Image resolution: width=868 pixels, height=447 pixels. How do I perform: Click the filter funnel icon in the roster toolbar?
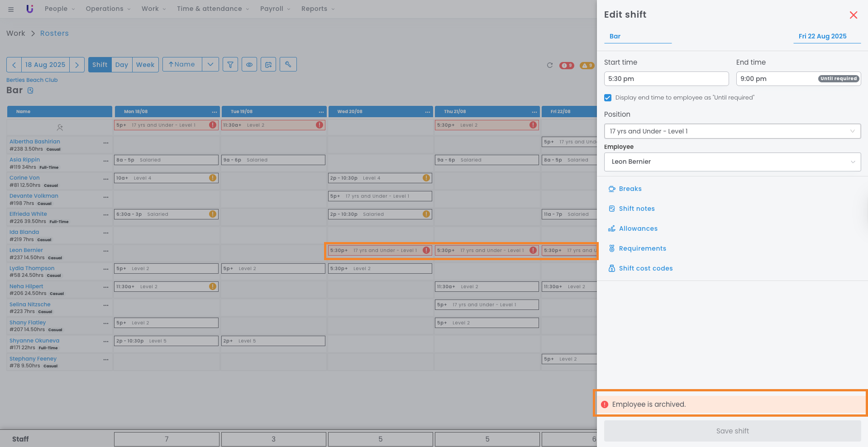pos(230,65)
